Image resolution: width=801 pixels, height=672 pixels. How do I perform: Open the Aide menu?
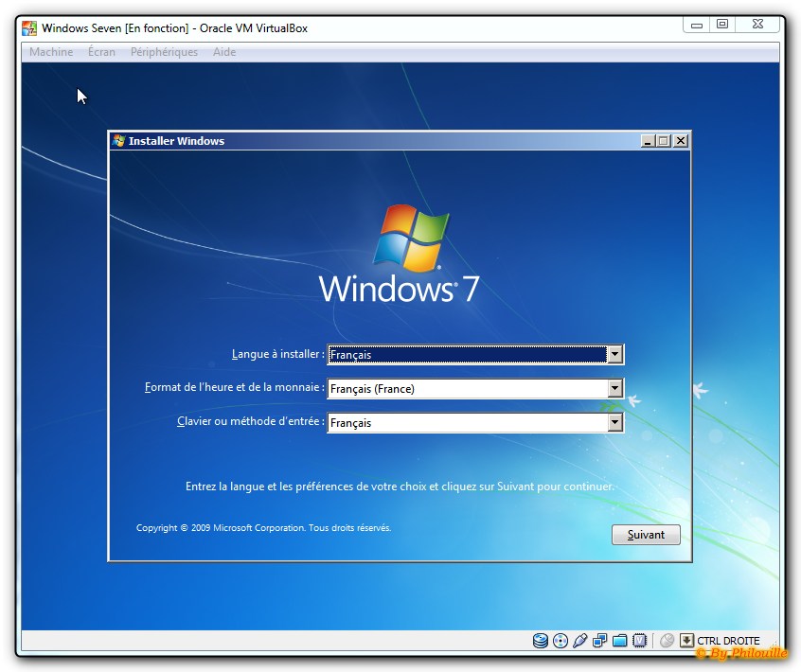[x=224, y=52]
